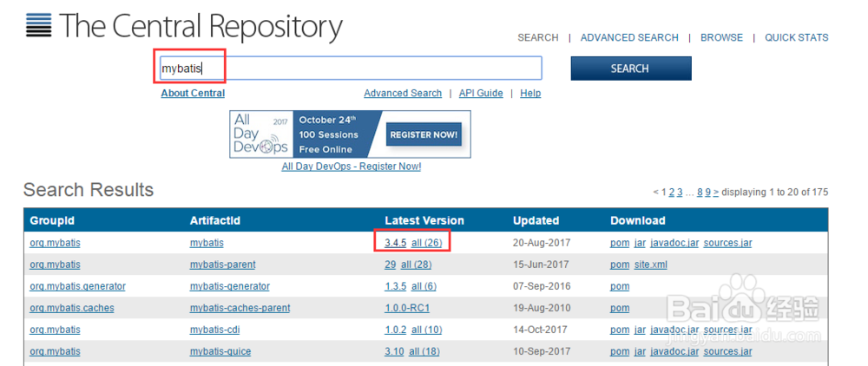This screenshot has height=366, width=868.
Task: Go to results page 2
Action: click(672, 192)
